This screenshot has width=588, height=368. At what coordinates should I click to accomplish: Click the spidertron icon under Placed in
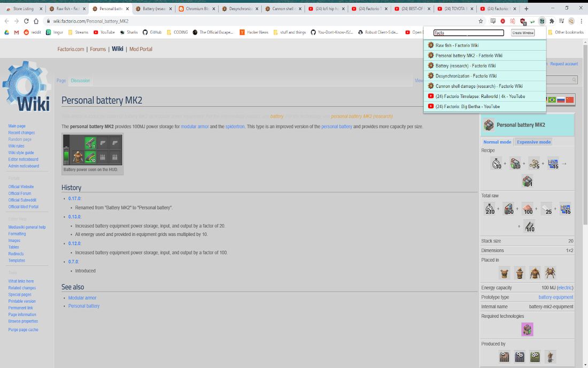[x=550, y=273]
